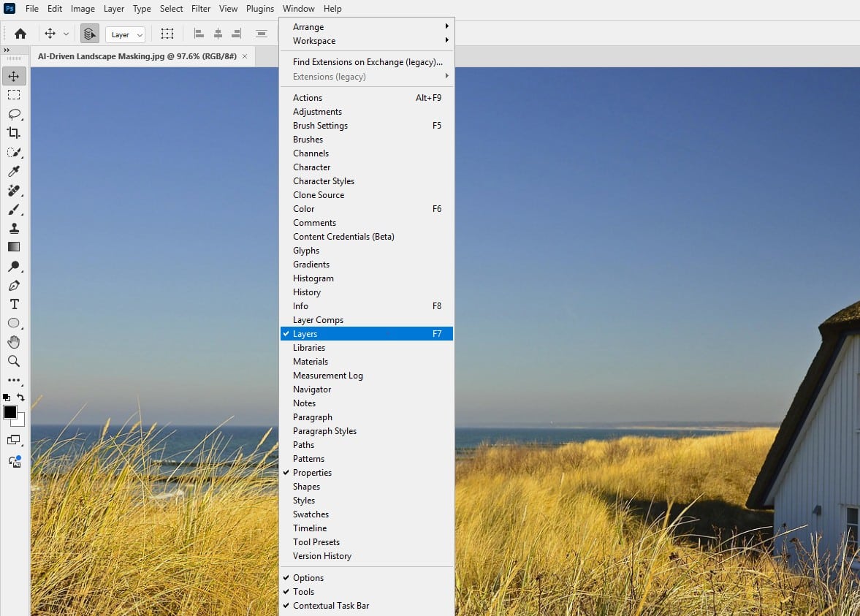
Task: Uncheck Properties panel in Window menu
Action: pyautogui.click(x=312, y=473)
